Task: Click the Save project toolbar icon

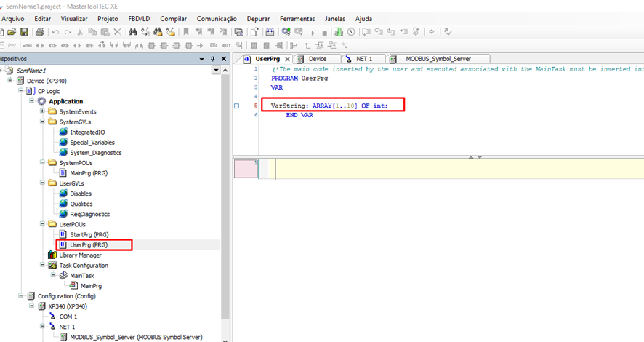Action: (24, 32)
